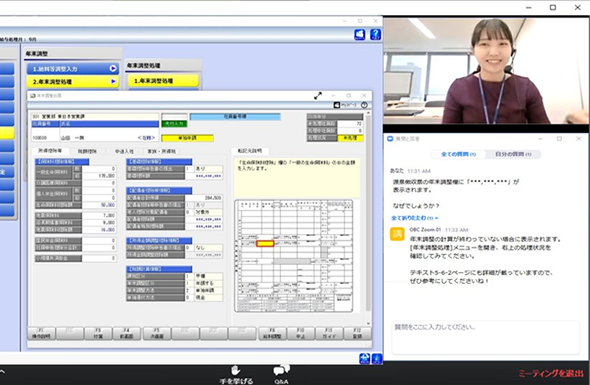Click bottom-right blue icon beside scrollbar corner
Screen dimensions: 590x385
pos(377,358)
